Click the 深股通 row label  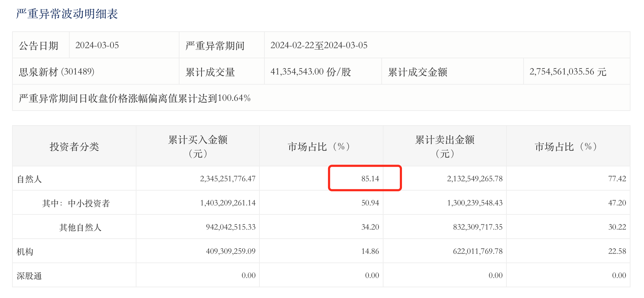point(29,276)
